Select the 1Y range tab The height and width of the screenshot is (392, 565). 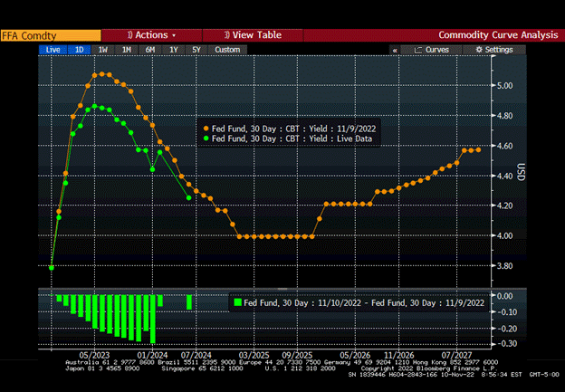coord(173,50)
